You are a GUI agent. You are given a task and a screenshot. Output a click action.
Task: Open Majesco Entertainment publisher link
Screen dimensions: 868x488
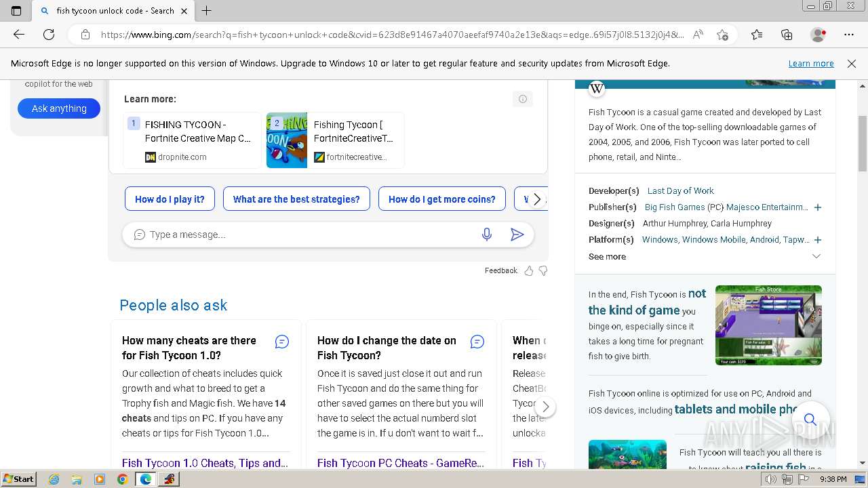[768, 207]
